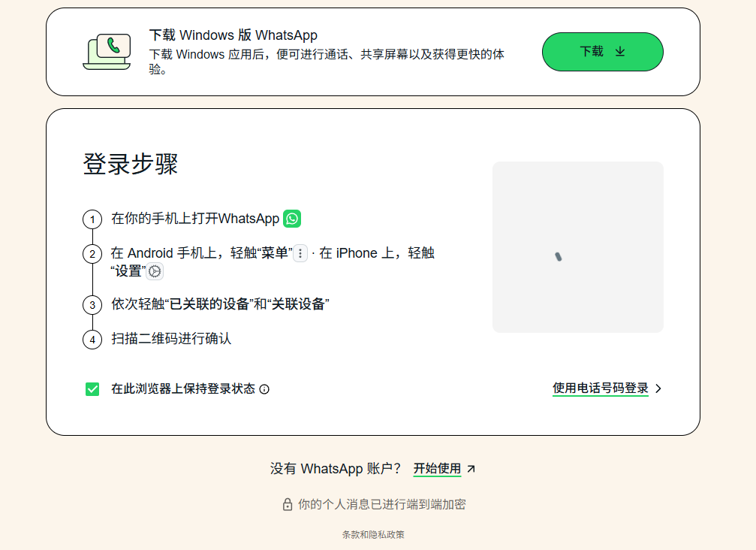Image resolution: width=756 pixels, height=550 pixels.
Task: Click the green 下载 button
Action: (602, 52)
